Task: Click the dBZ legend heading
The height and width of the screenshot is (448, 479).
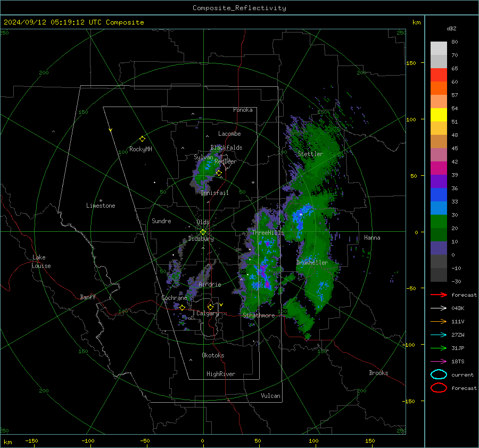Action: coord(451,28)
